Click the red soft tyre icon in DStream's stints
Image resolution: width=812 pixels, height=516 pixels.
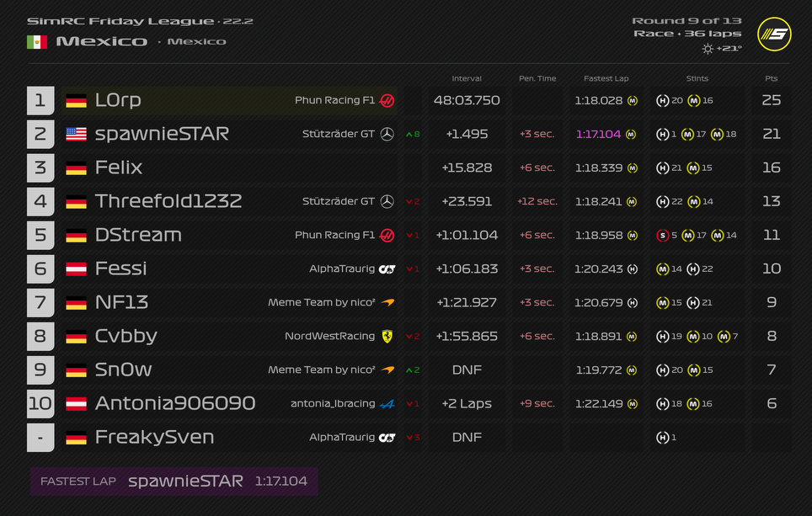(x=662, y=235)
